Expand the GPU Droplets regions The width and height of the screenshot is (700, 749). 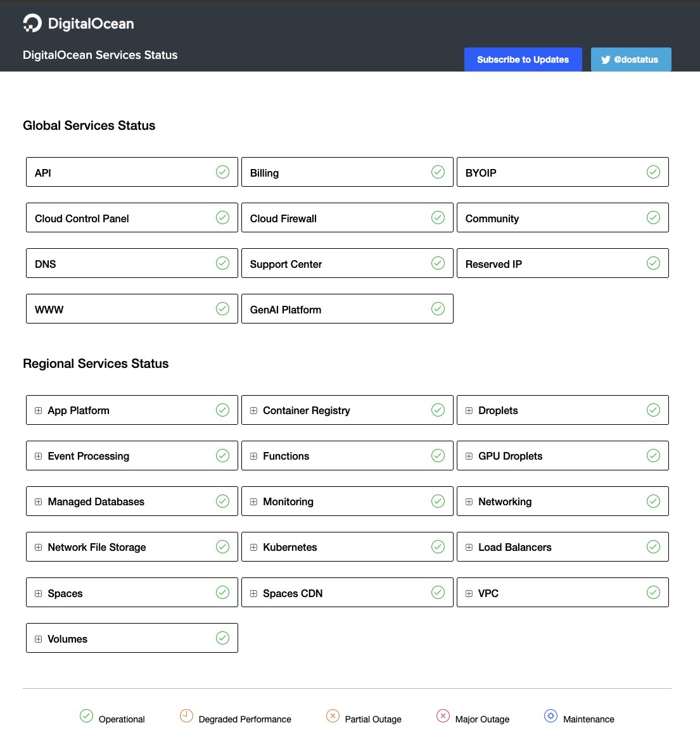[x=469, y=456]
